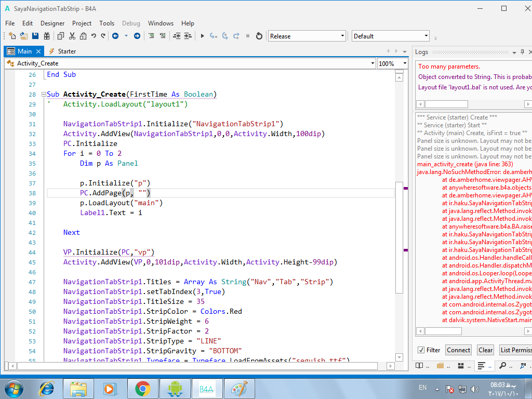Open the Quick Search magnifier tab
Viewport: 532px width, 399px height.
click(x=502, y=366)
